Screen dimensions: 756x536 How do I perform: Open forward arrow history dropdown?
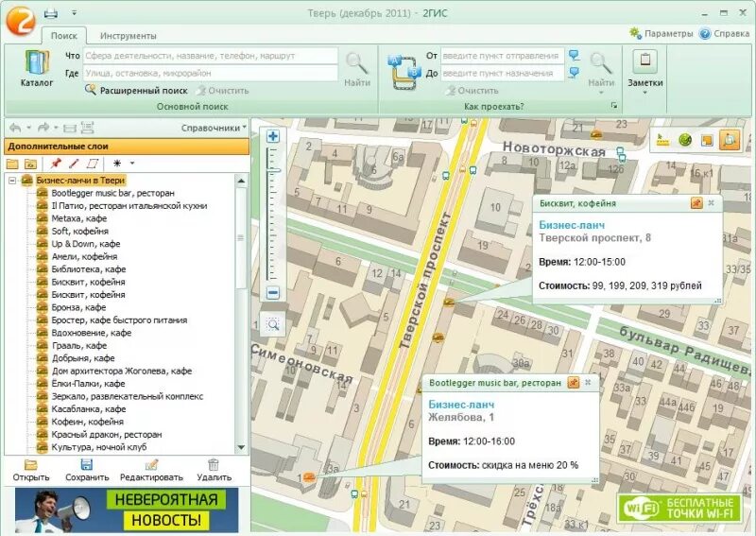point(56,128)
